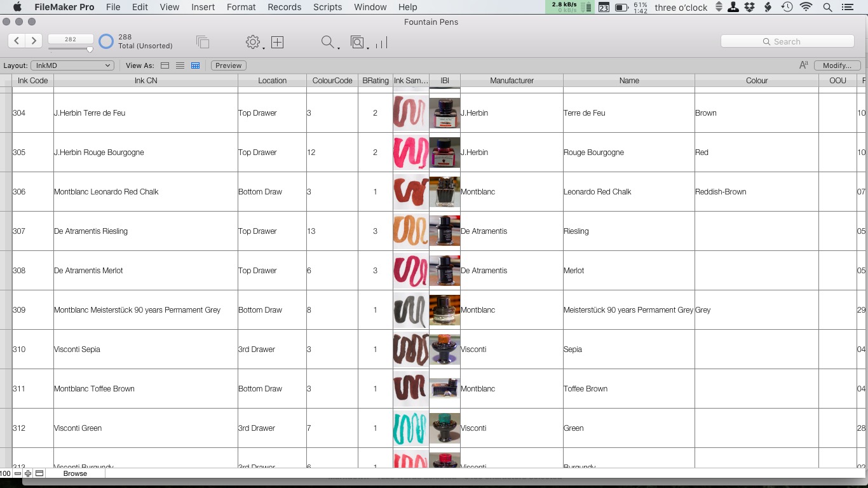Click the record selector for row 307
This screenshot has width=868, height=488.
pyautogui.click(x=6, y=231)
